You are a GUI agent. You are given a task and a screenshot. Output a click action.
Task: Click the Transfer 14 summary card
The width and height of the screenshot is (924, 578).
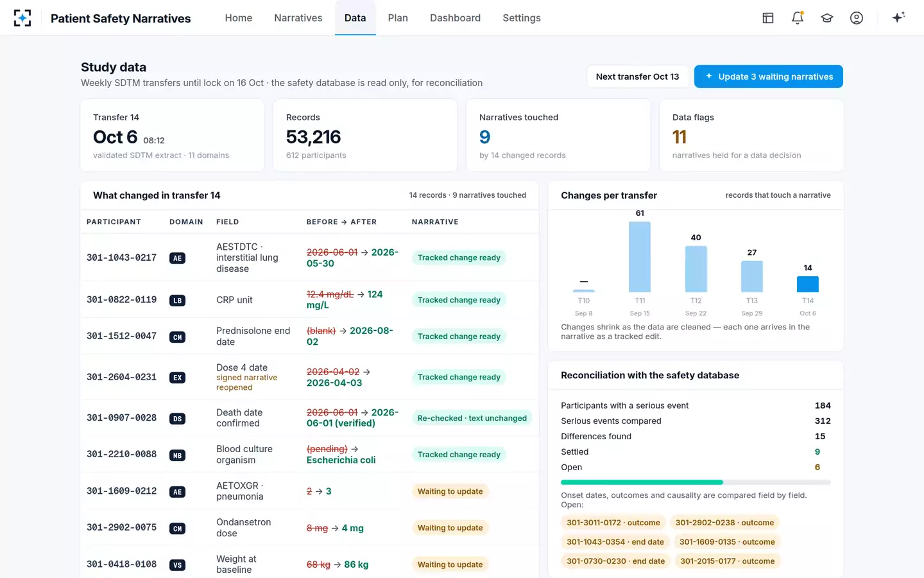point(173,136)
